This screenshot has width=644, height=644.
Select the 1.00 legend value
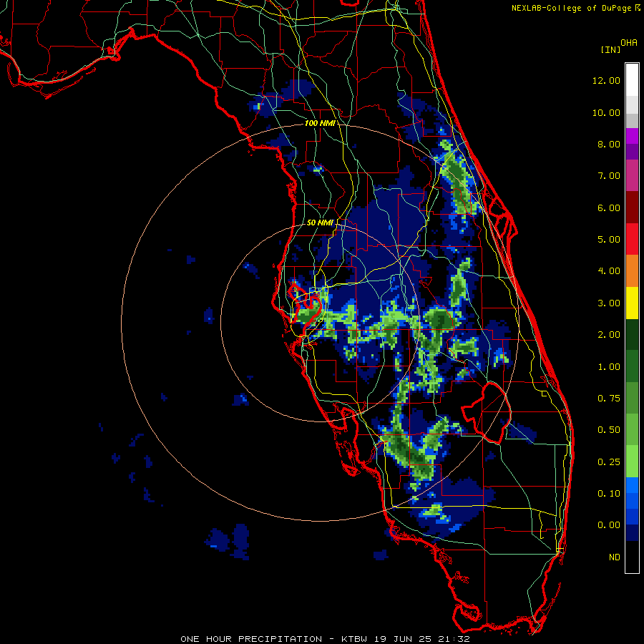tap(609, 367)
